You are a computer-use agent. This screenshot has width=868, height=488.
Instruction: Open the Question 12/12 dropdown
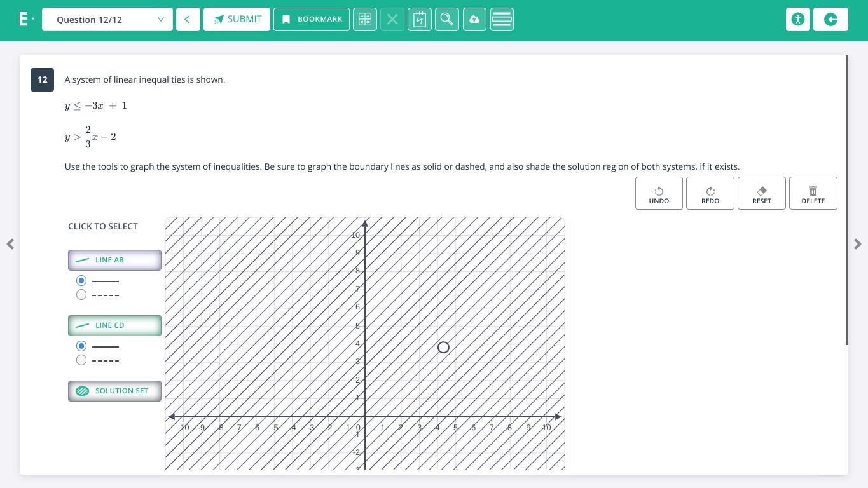[x=107, y=20]
